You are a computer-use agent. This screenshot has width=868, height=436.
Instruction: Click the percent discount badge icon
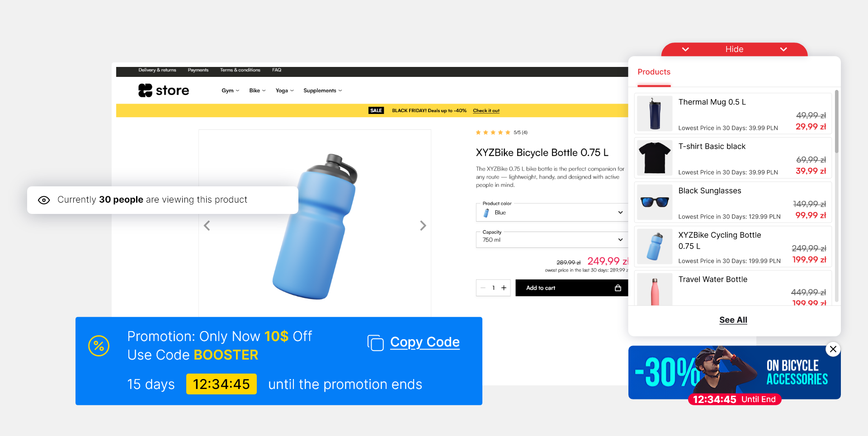tap(99, 346)
